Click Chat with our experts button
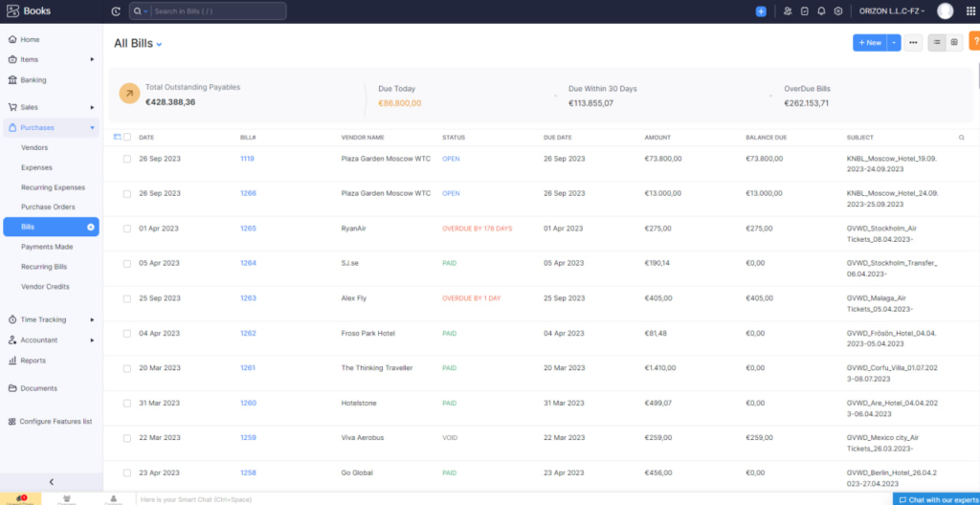 [936, 499]
